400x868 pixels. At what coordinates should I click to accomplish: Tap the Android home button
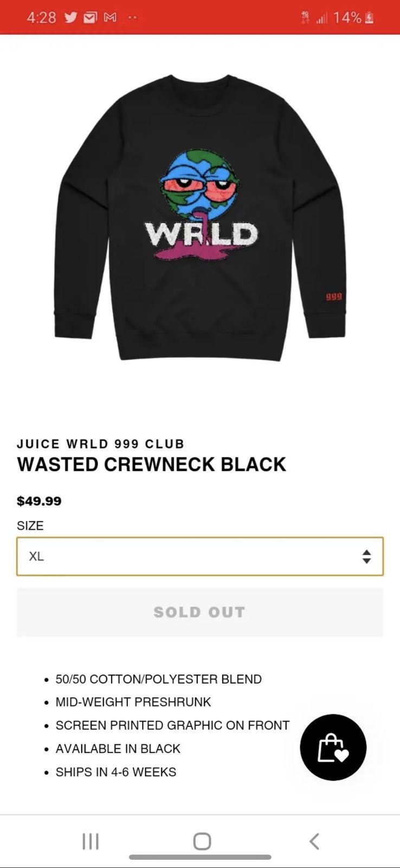(x=202, y=841)
